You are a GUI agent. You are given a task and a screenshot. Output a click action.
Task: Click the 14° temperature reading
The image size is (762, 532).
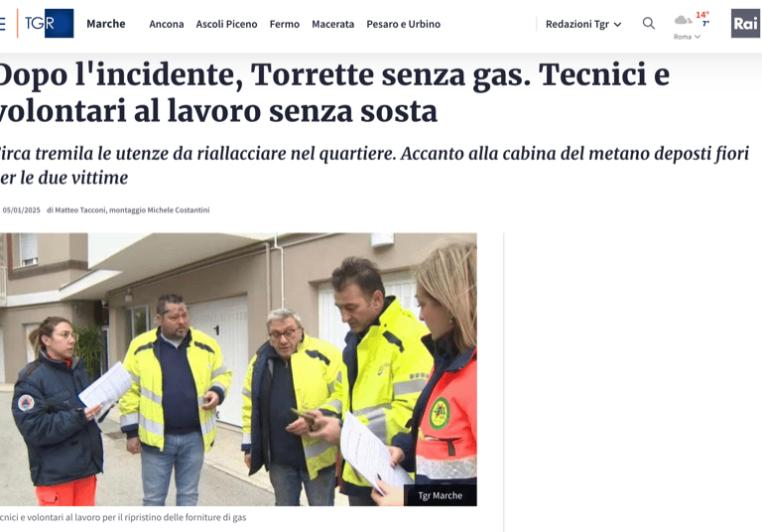coord(702,15)
